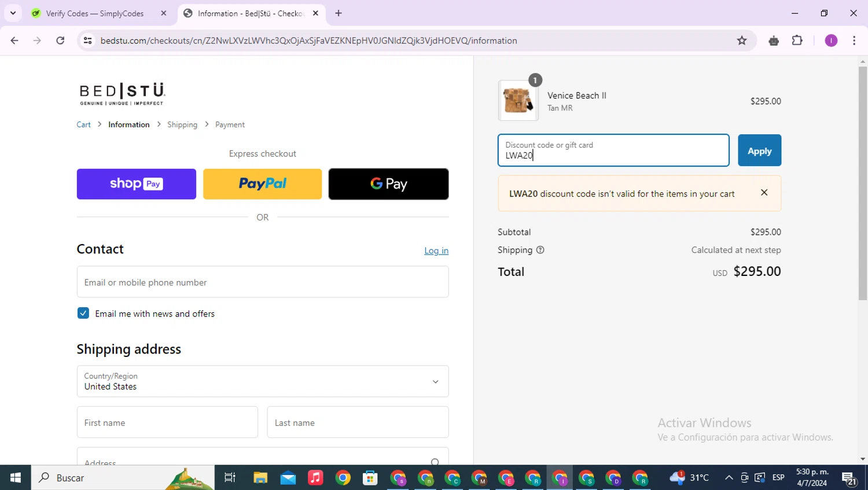Open the Mail app on the taskbar
Image resolution: width=868 pixels, height=490 pixels.
tap(288, 478)
